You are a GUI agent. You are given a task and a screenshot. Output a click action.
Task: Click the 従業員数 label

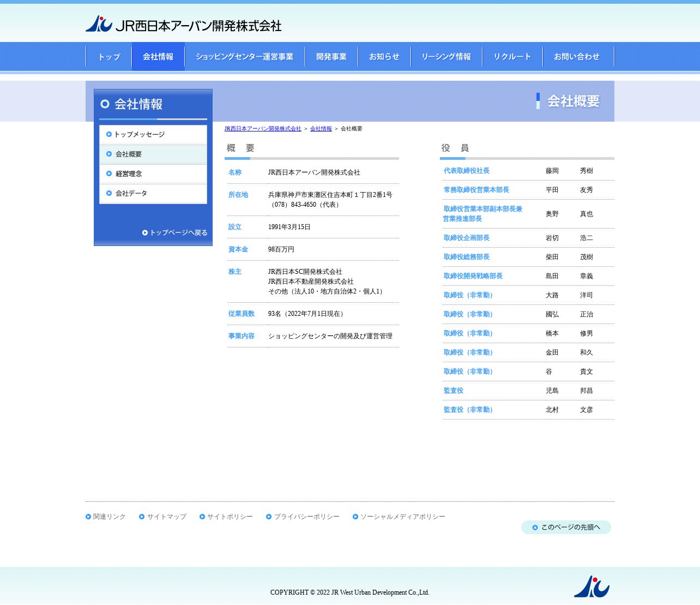[x=242, y=314]
